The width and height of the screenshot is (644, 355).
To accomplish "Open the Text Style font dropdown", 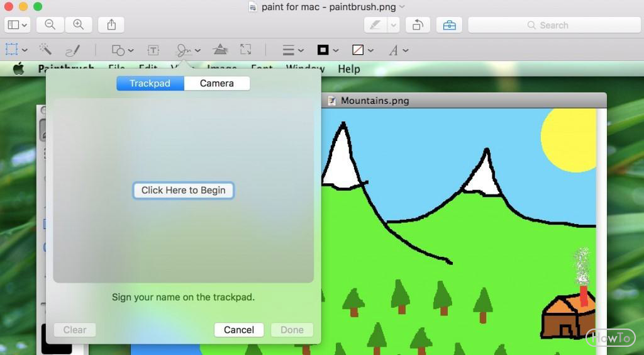I will pyautogui.click(x=398, y=50).
